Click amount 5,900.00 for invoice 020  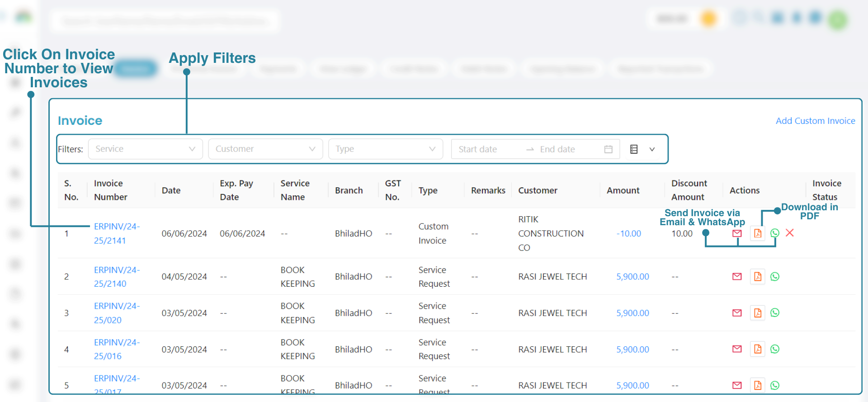click(x=632, y=313)
